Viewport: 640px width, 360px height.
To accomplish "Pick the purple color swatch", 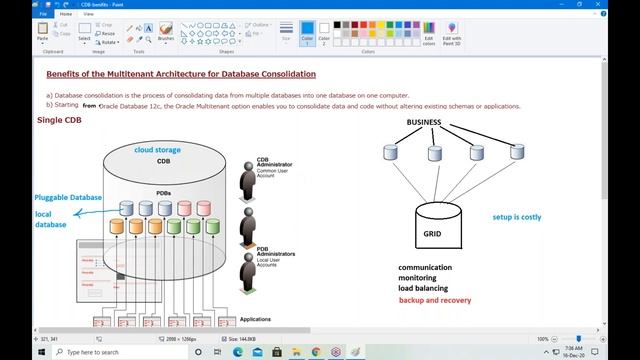I will tap(416, 25).
